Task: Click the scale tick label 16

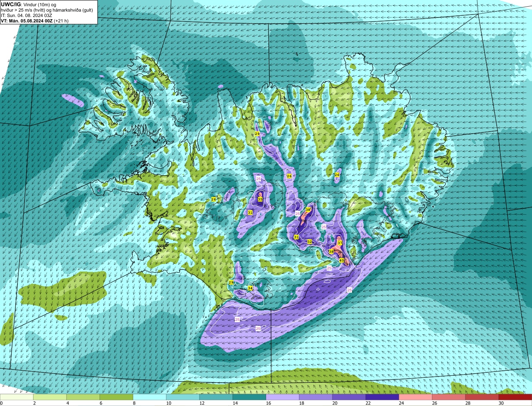Action: [268, 403]
